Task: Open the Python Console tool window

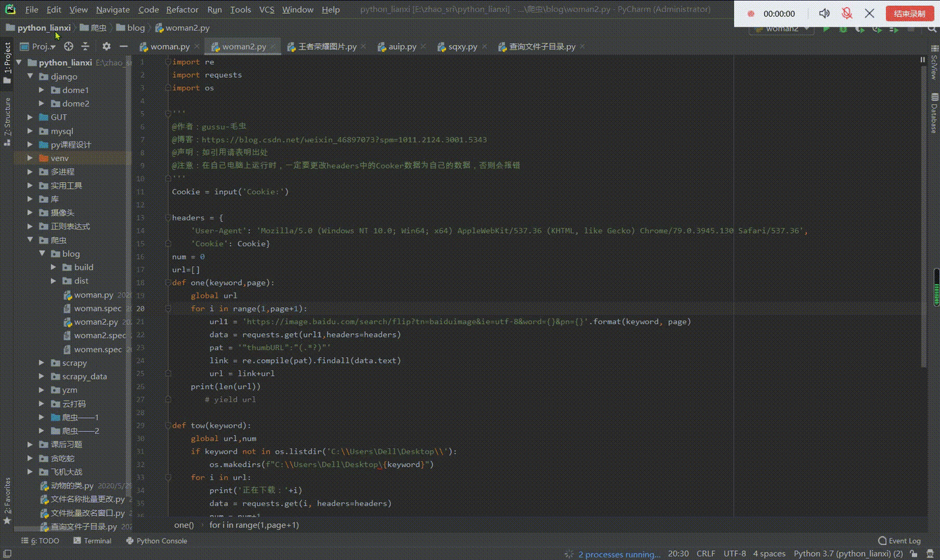Action: point(156,540)
